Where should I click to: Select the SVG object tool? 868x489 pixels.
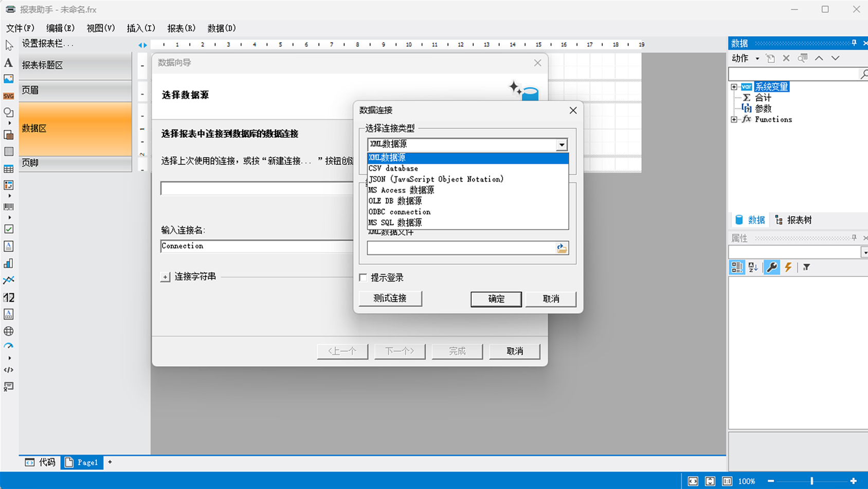click(x=8, y=96)
